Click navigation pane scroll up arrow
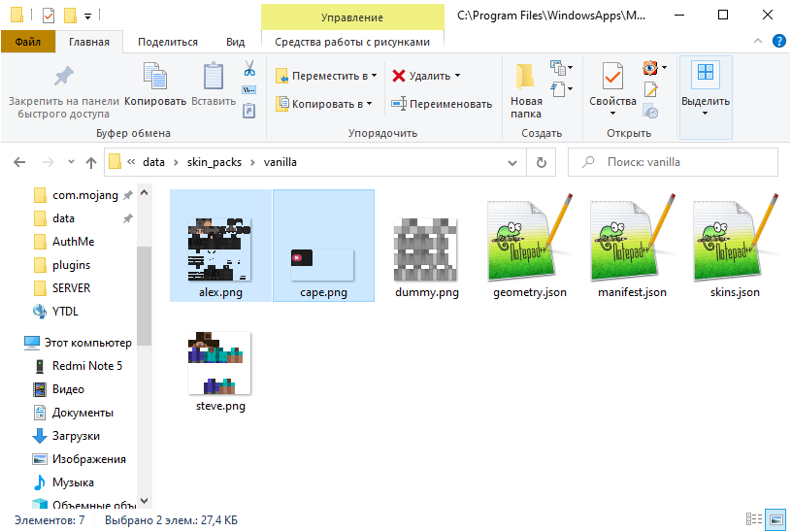 click(144, 192)
